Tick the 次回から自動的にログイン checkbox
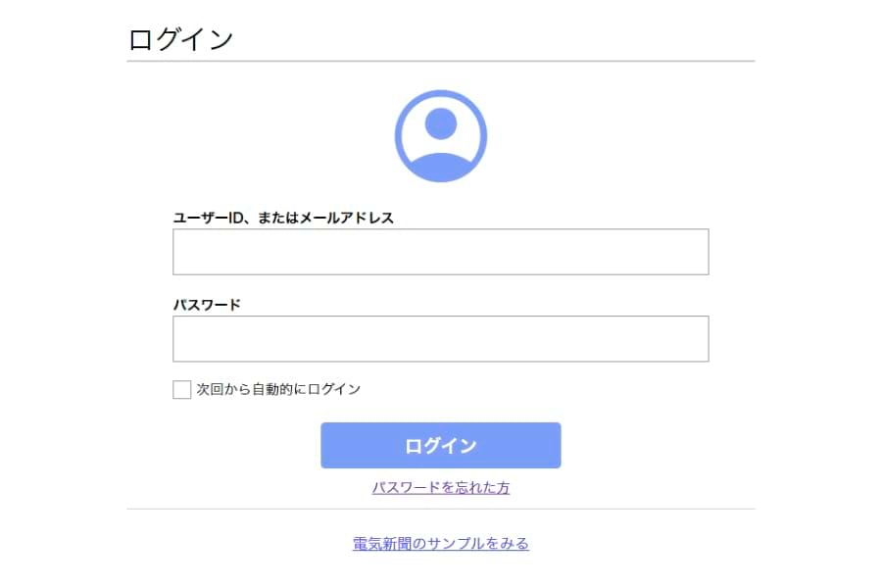 pos(182,390)
